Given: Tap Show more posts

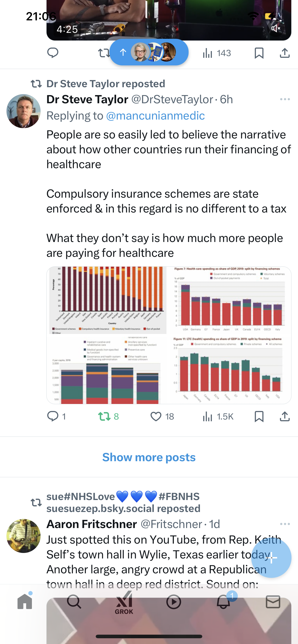Looking at the screenshot, I should point(149,457).
